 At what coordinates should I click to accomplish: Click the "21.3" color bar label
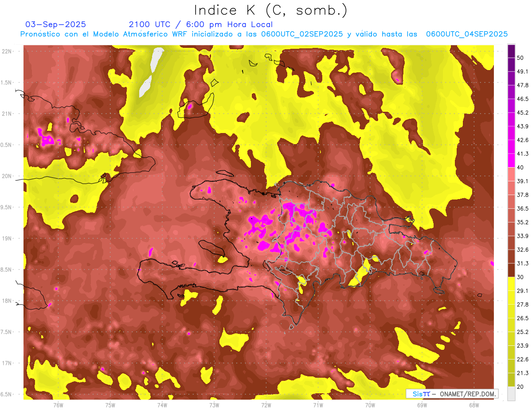coord(522,373)
